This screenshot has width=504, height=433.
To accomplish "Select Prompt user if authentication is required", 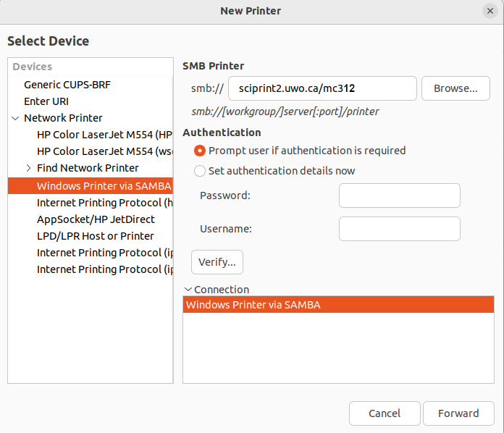I will [200, 151].
